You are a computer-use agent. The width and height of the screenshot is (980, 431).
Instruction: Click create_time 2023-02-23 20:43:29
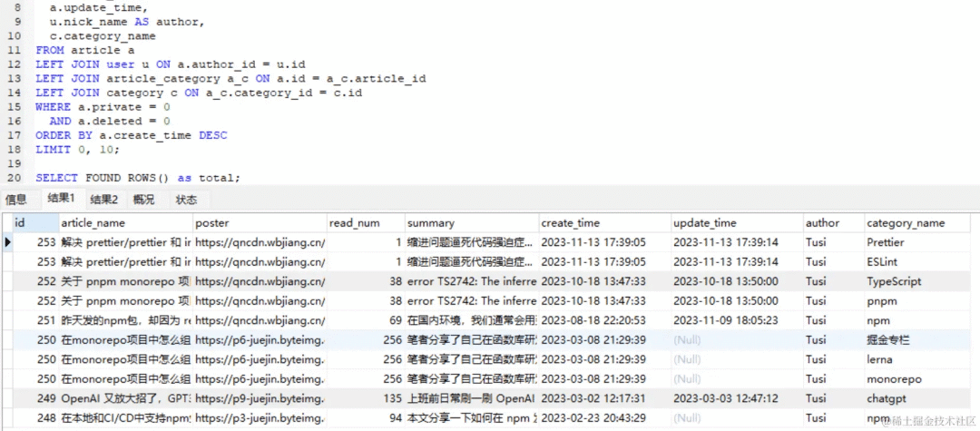pos(605,418)
